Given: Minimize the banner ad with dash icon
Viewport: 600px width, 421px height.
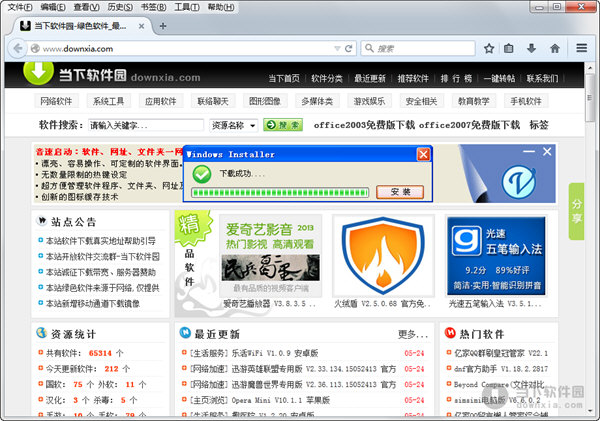Looking at the screenshot, I should (529, 152).
